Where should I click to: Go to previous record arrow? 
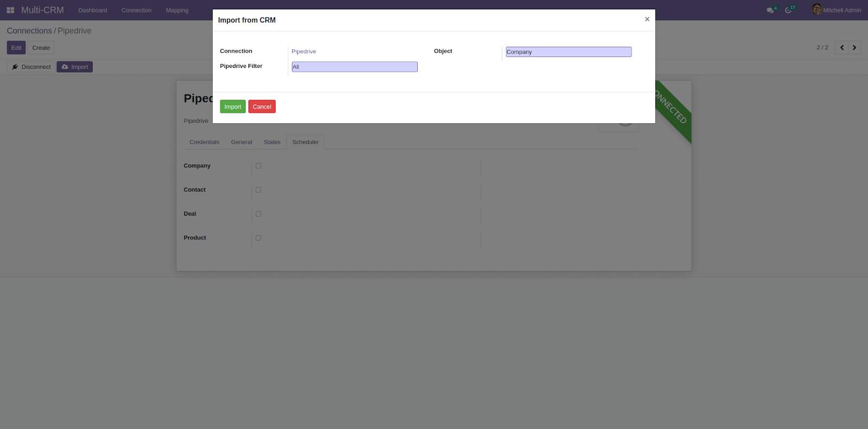click(842, 48)
